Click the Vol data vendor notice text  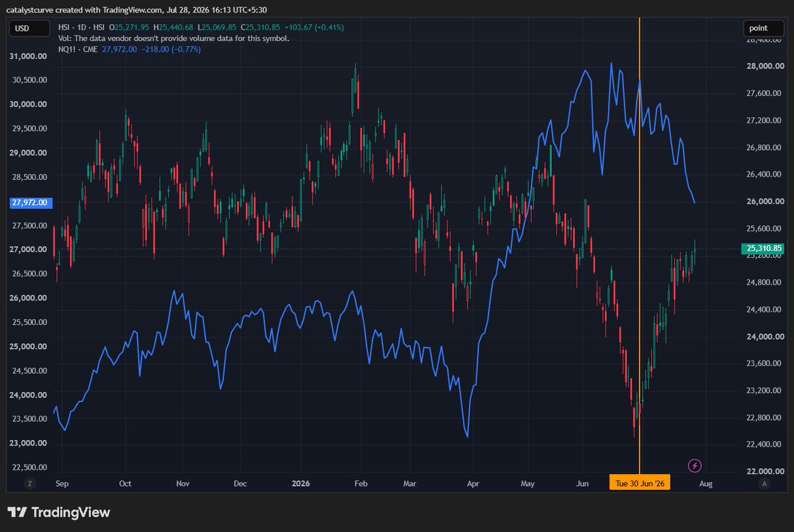(174, 38)
